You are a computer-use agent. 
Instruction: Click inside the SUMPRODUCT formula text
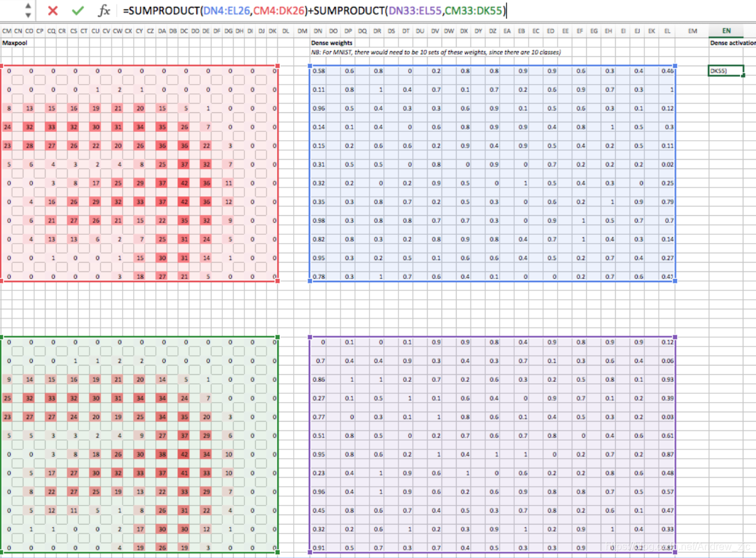coord(315,10)
